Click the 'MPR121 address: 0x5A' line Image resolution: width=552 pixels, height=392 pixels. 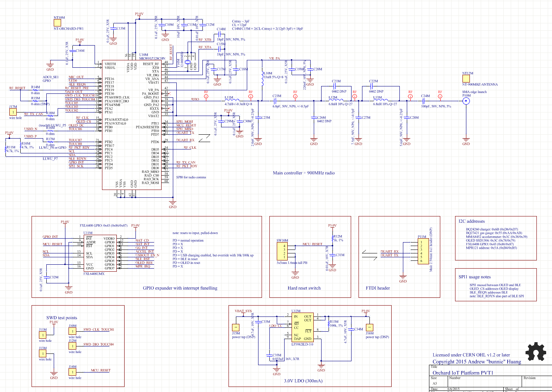[491, 248]
